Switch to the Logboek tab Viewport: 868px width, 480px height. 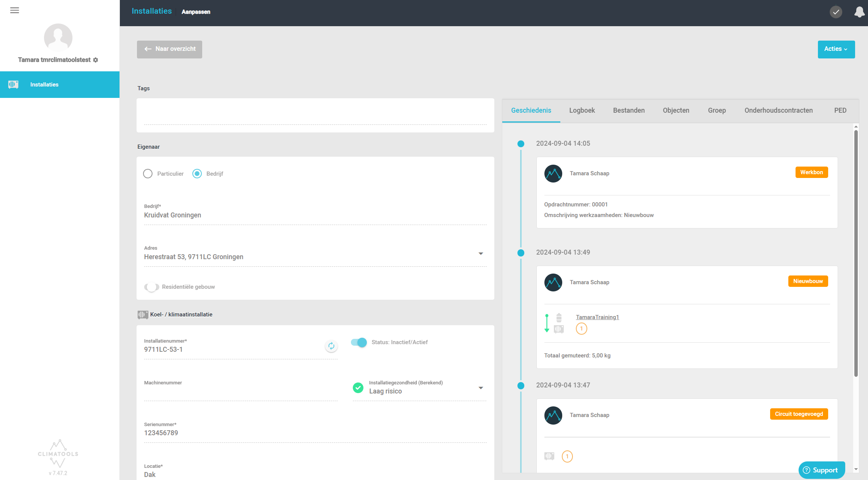pos(582,110)
